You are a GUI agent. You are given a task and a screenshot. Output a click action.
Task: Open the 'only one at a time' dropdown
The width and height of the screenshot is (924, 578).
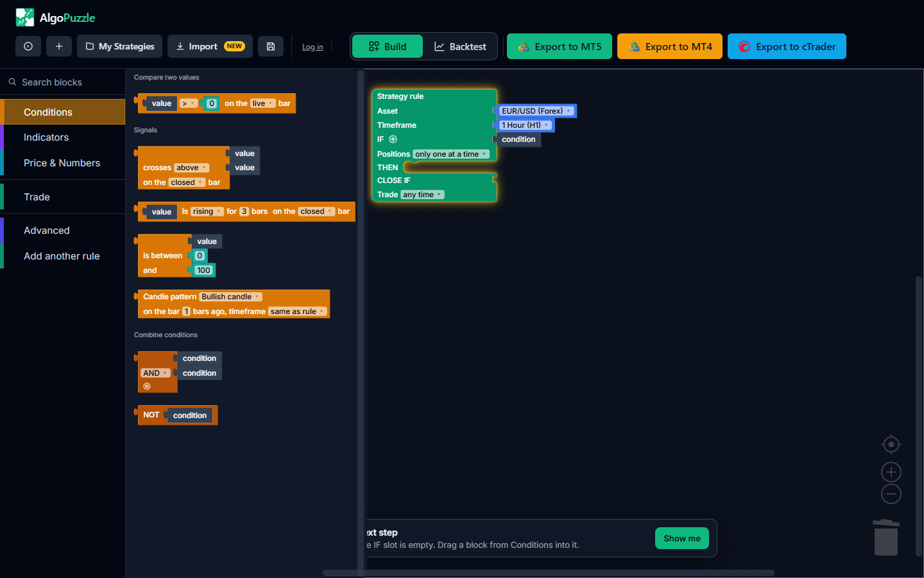tap(451, 154)
